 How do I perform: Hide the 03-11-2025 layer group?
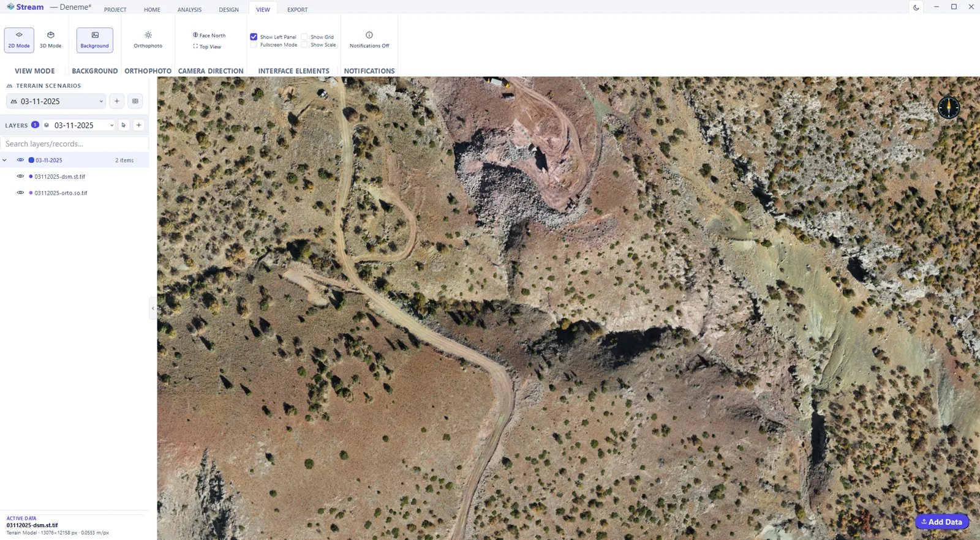[x=20, y=160]
